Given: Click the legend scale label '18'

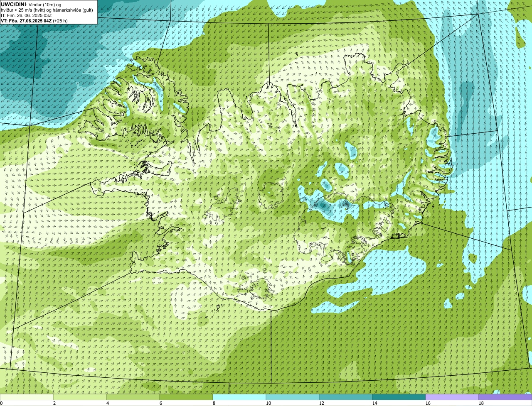Looking at the screenshot, I should (x=481, y=403).
